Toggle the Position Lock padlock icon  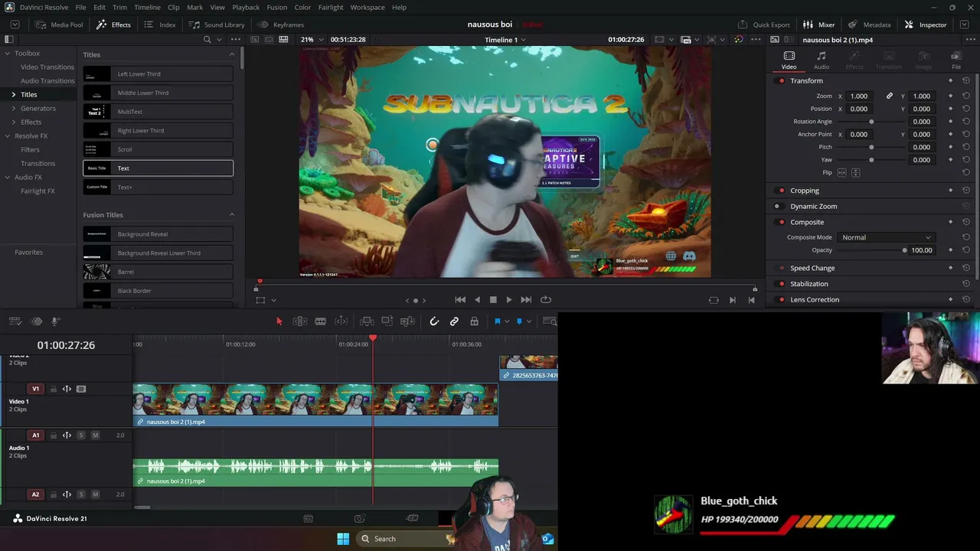click(474, 321)
